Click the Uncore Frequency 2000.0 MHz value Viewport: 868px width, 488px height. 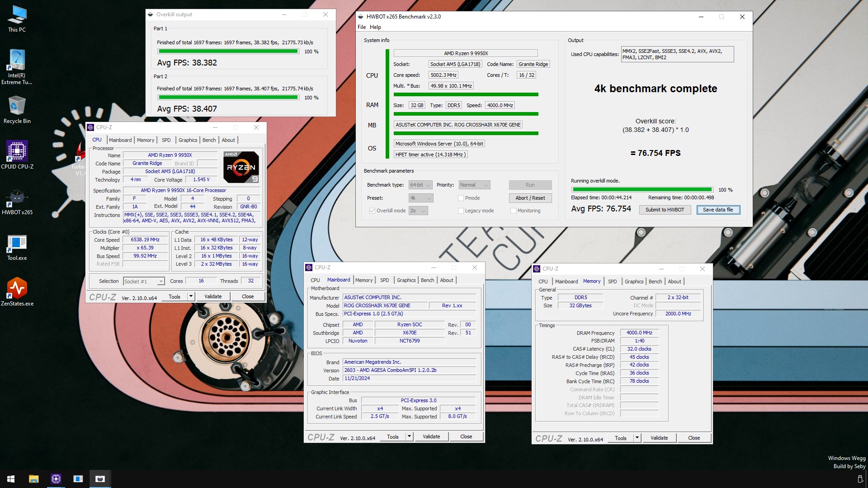click(678, 314)
